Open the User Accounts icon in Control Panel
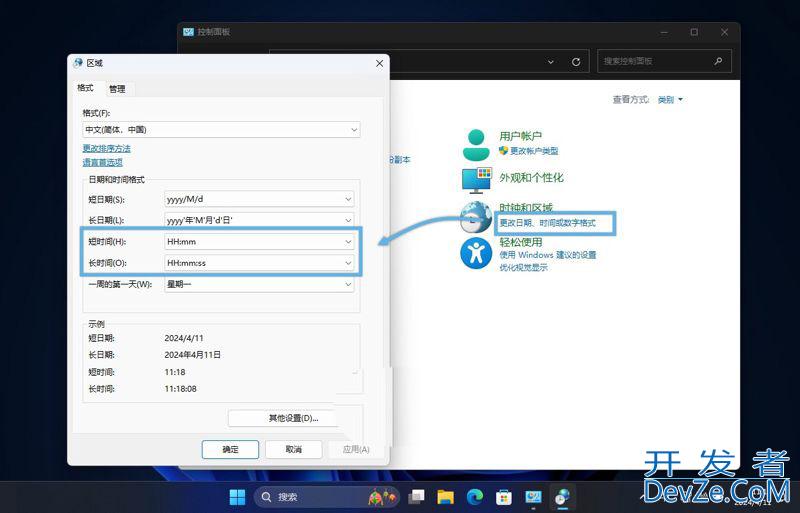800x513 pixels. pos(476,144)
